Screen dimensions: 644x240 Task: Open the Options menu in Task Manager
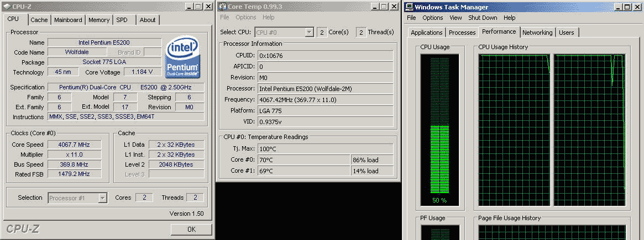(x=433, y=18)
